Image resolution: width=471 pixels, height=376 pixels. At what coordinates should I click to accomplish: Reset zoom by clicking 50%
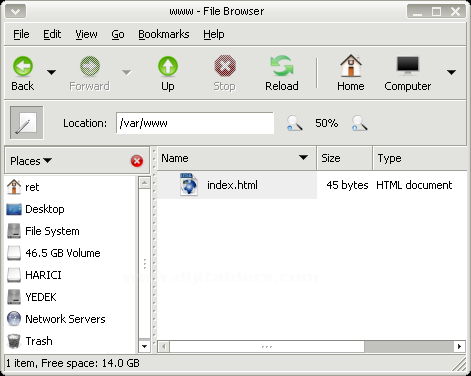(326, 123)
